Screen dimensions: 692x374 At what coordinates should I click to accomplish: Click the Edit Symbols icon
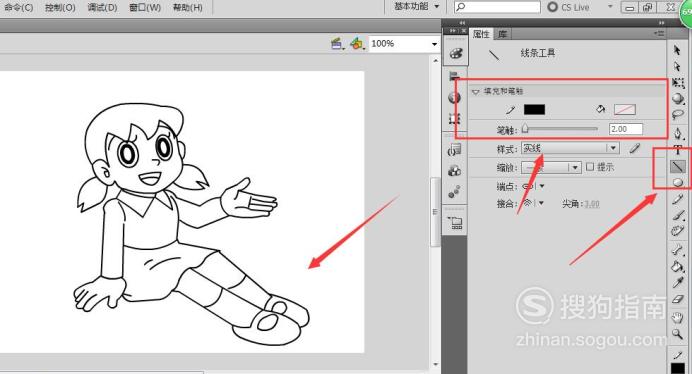point(357,44)
